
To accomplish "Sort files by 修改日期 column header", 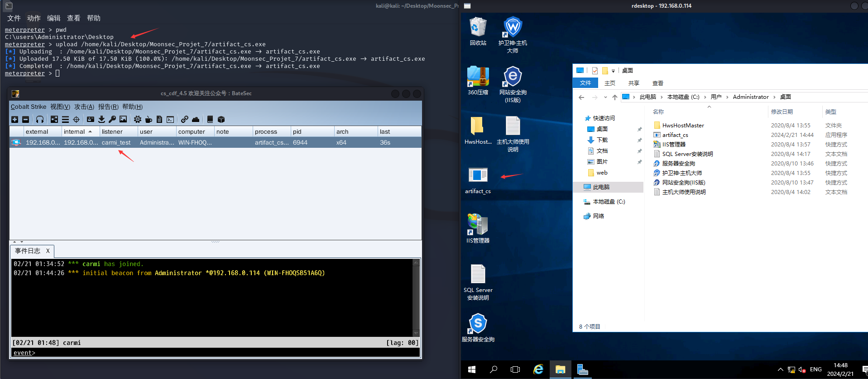I will (782, 112).
